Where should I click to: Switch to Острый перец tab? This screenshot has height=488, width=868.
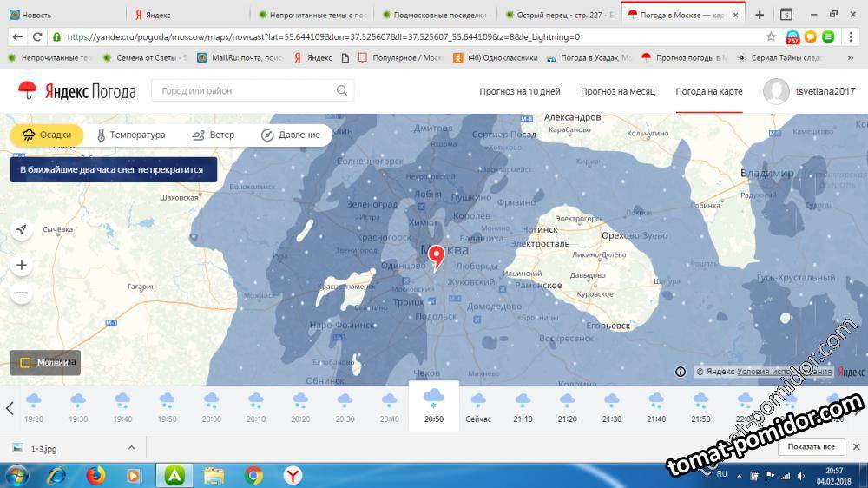tap(559, 15)
